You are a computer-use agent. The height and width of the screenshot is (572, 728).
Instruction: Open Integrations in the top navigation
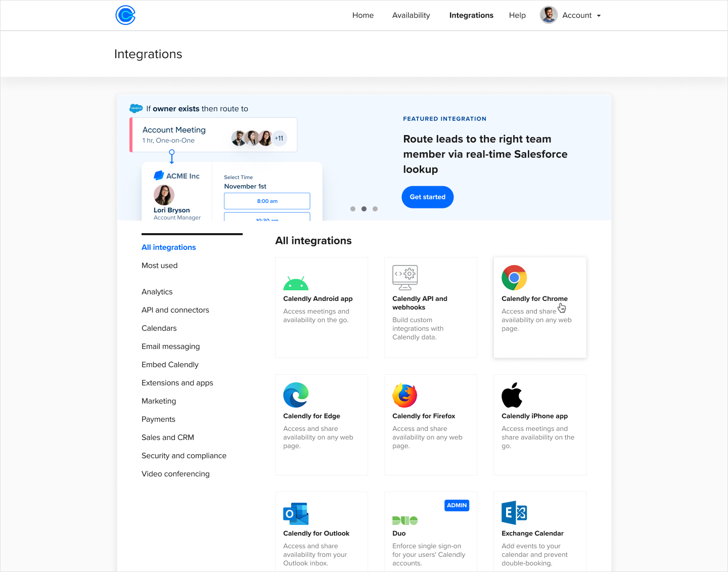(x=471, y=15)
